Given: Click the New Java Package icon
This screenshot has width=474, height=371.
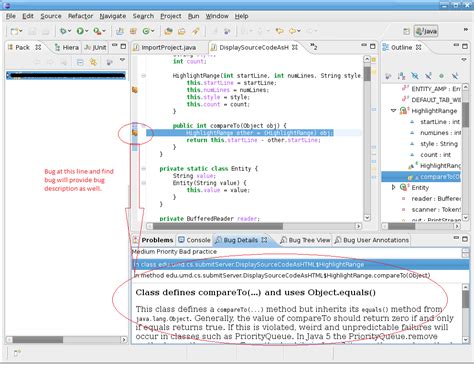Looking at the screenshot, I should 133,31.
